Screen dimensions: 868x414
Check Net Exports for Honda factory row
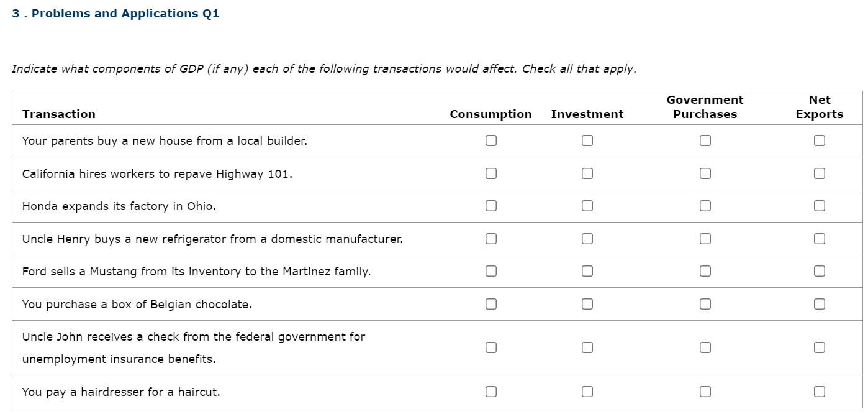coord(820,206)
